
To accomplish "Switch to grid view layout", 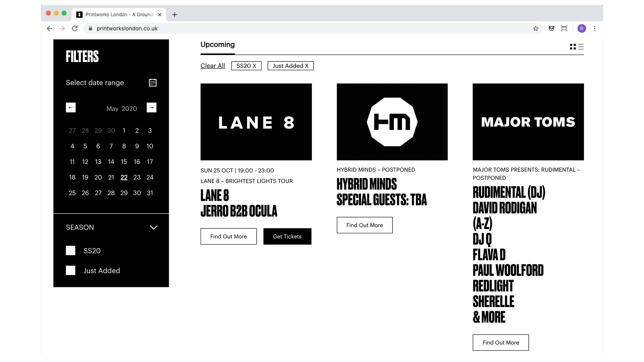I will point(573,47).
